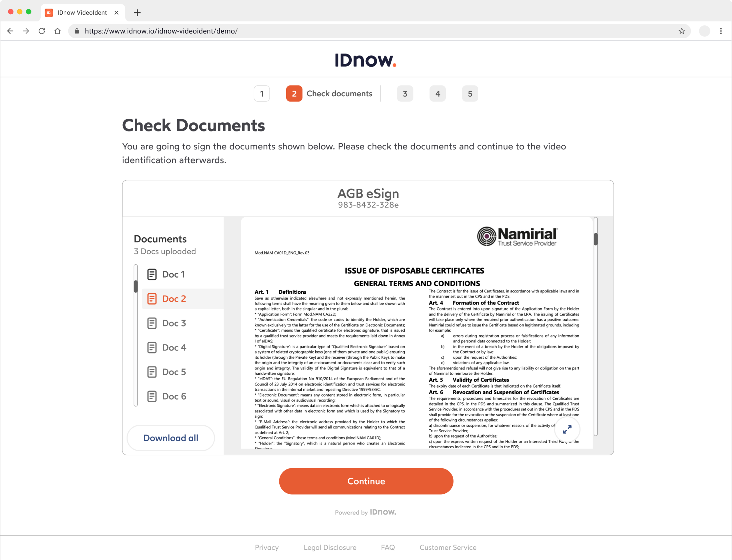The width and height of the screenshot is (732, 560).
Task: Click the '983-8432-328e' reference number
Action: (x=368, y=205)
